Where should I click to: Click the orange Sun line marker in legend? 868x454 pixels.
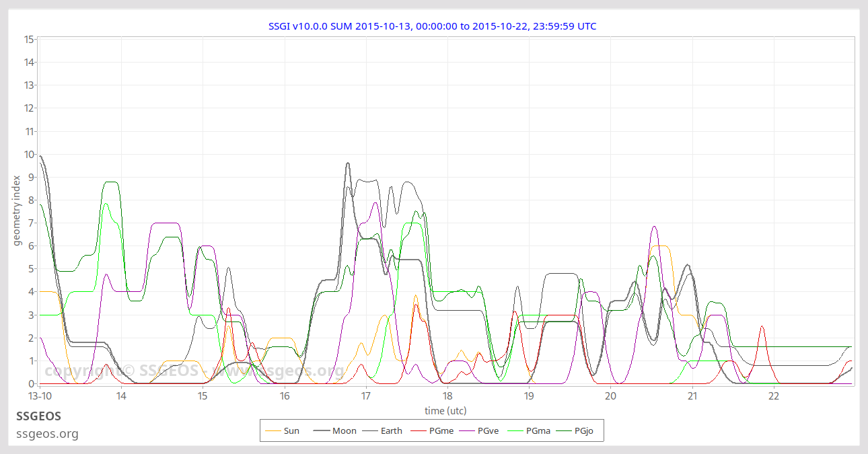273,430
